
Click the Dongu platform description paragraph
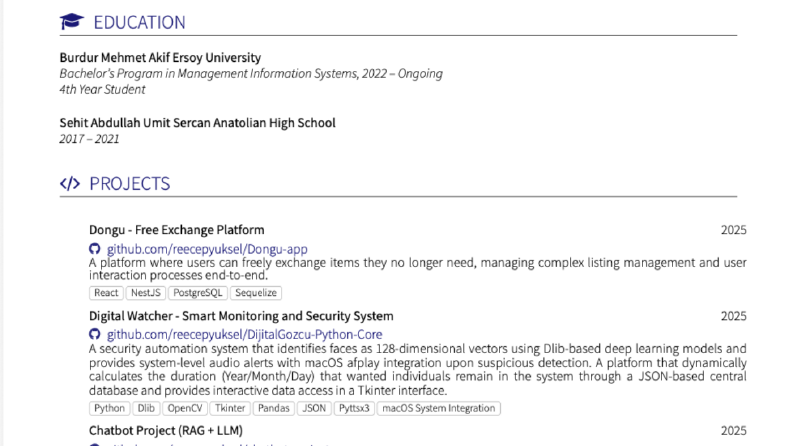[x=418, y=269]
